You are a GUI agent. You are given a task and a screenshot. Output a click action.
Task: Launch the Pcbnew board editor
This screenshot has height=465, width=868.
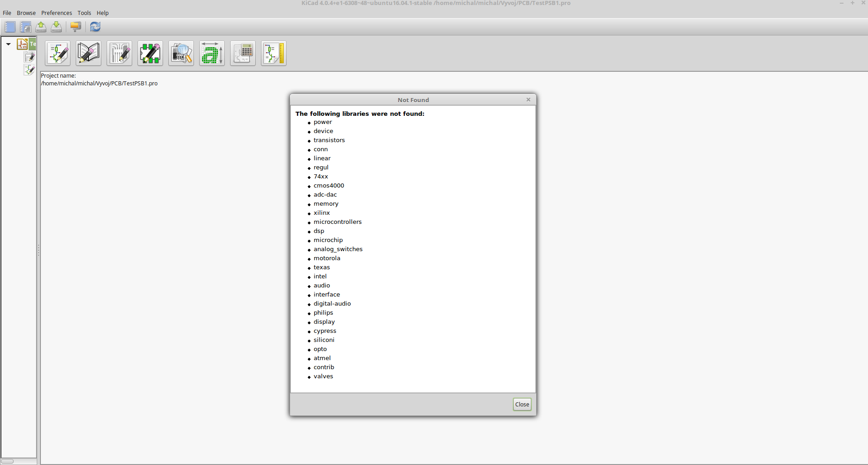(x=119, y=54)
